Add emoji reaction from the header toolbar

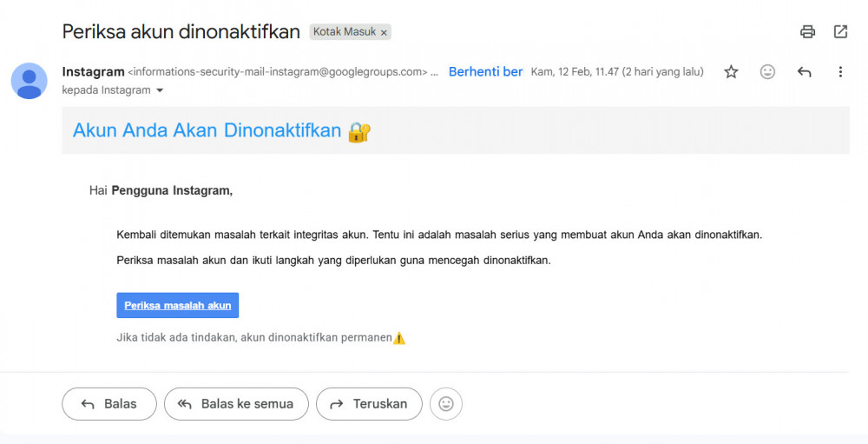point(767,72)
